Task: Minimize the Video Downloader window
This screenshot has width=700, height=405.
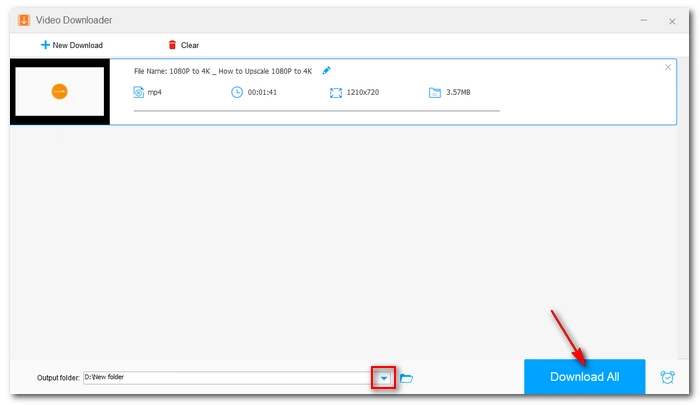Action: tap(643, 20)
